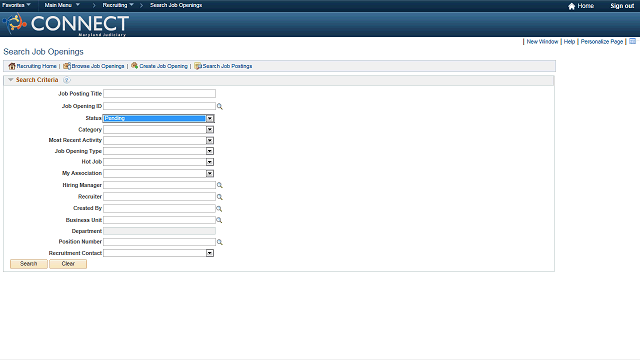Open the Main Menu
The image size is (640, 360).
(x=62, y=5)
